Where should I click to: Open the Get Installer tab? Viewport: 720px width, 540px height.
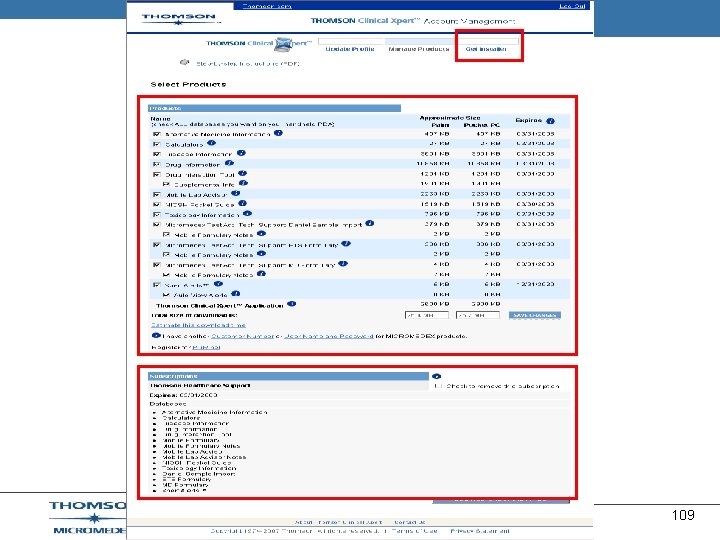click(x=486, y=49)
